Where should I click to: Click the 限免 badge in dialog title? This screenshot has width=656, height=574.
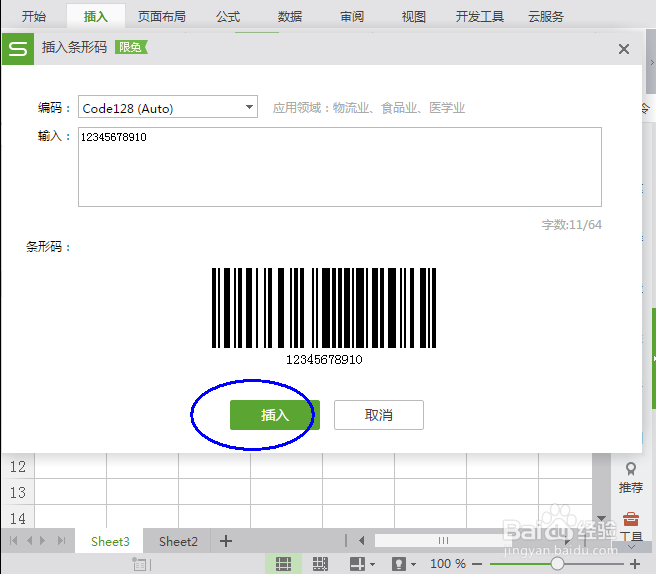(131, 47)
